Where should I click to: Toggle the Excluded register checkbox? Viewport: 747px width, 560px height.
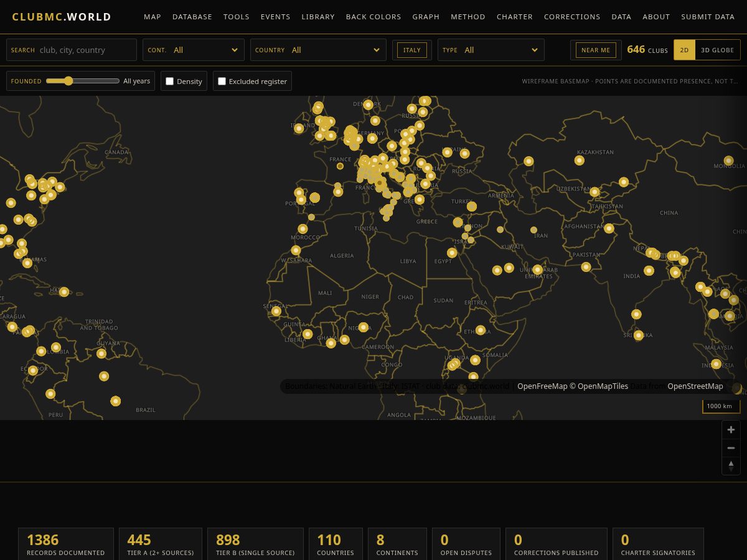222,81
